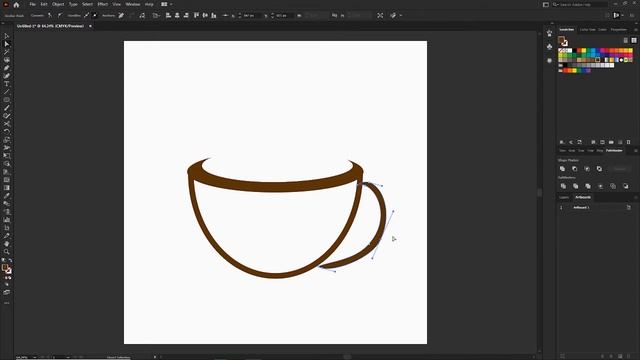Select the Direct Selection tool

click(7, 44)
